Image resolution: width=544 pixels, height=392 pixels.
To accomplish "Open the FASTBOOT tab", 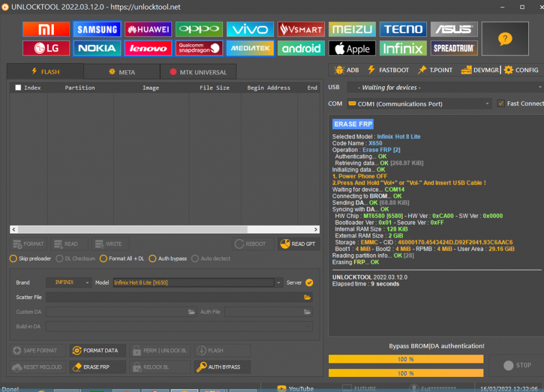I will pos(388,70).
